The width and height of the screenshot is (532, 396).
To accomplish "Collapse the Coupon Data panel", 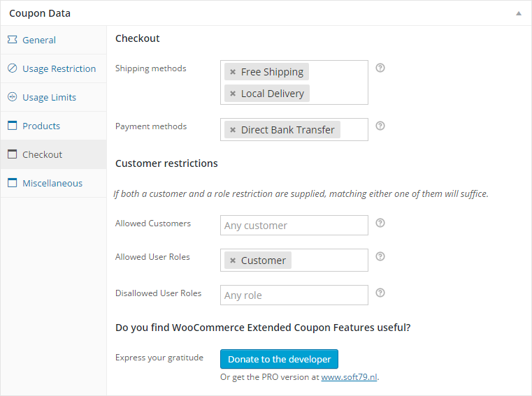I will coord(518,13).
